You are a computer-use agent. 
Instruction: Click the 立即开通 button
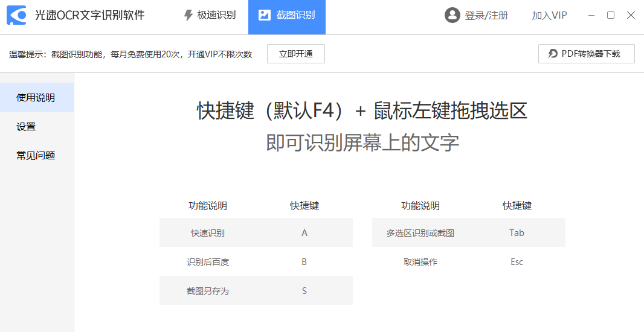(x=295, y=54)
